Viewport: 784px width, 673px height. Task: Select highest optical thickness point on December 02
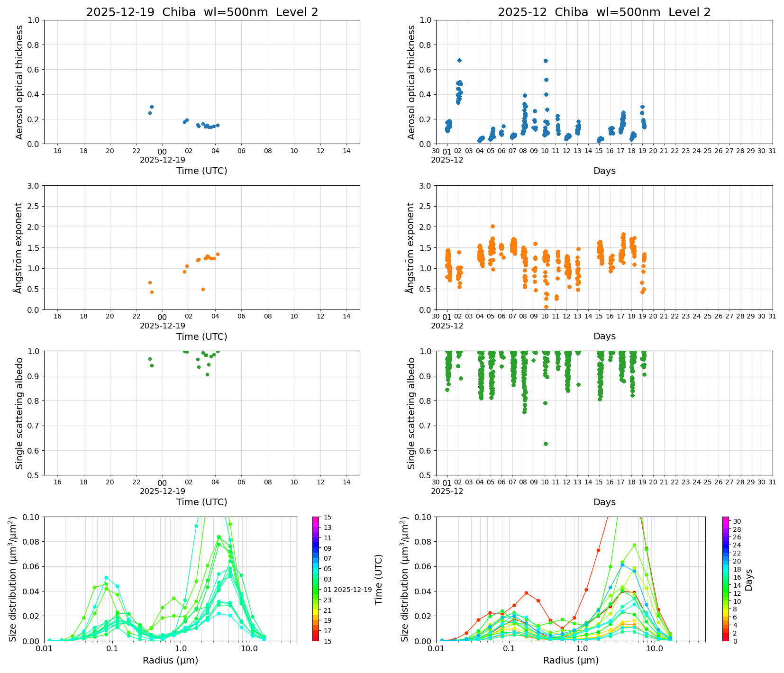click(x=459, y=60)
